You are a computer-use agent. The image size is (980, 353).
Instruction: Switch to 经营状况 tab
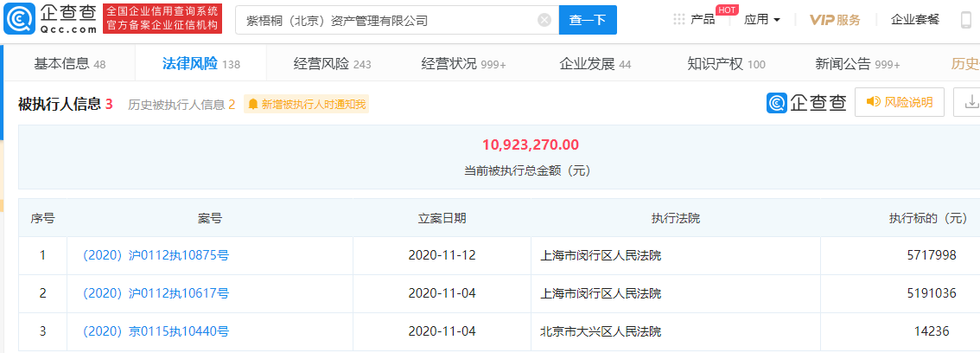pyautogui.click(x=463, y=64)
